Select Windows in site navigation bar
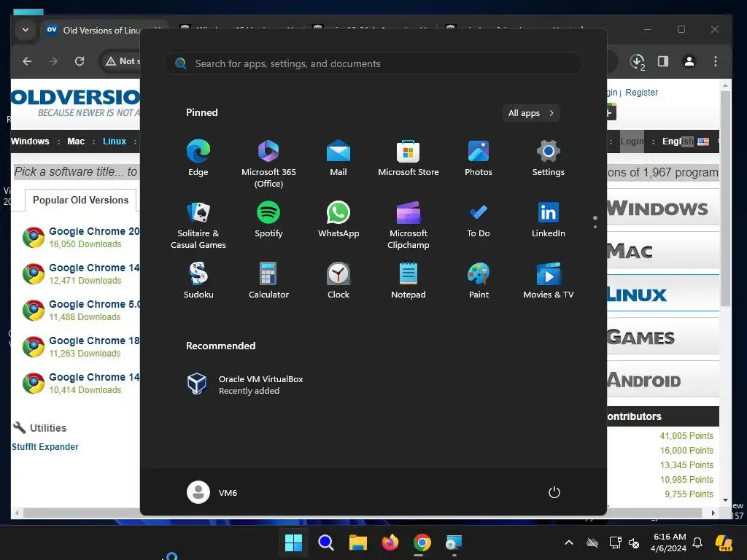The width and height of the screenshot is (747, 560). pyautogui.click(x=30, y=141)
